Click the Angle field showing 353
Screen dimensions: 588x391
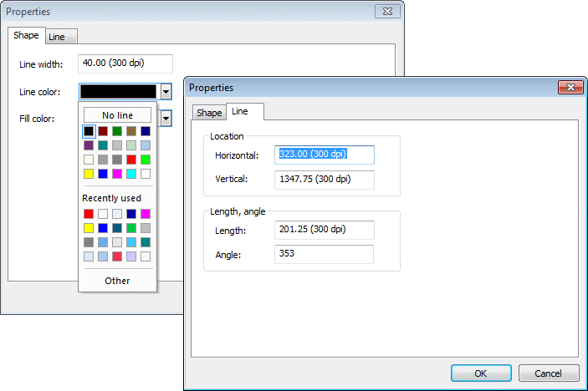pos(324,254)
